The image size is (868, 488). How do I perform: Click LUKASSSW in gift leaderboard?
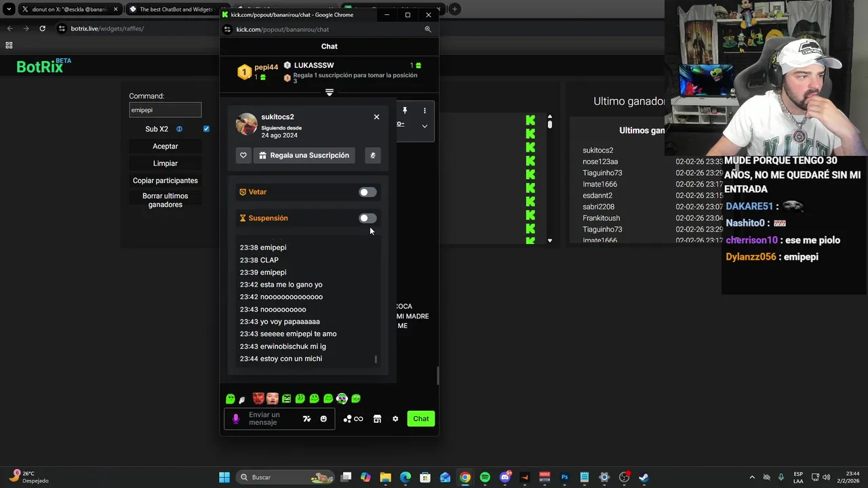pos(314,66)
